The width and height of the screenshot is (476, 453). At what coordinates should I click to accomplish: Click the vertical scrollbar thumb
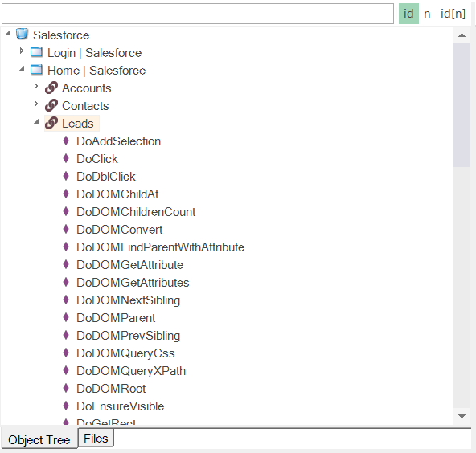[x=462, y=105]
